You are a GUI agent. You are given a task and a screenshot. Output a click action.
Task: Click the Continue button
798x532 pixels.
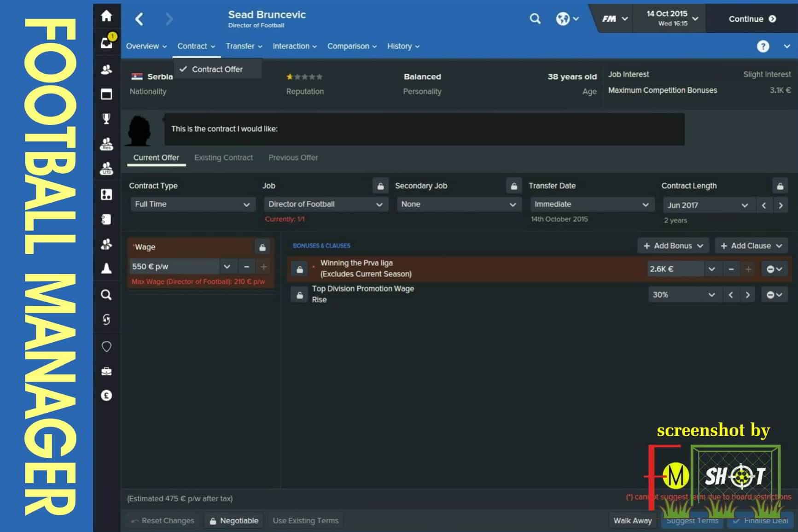(x=752, y=19)
